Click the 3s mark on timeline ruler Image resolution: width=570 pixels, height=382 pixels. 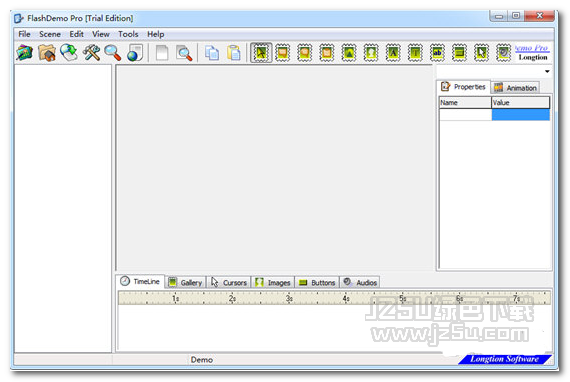(289, 298)
